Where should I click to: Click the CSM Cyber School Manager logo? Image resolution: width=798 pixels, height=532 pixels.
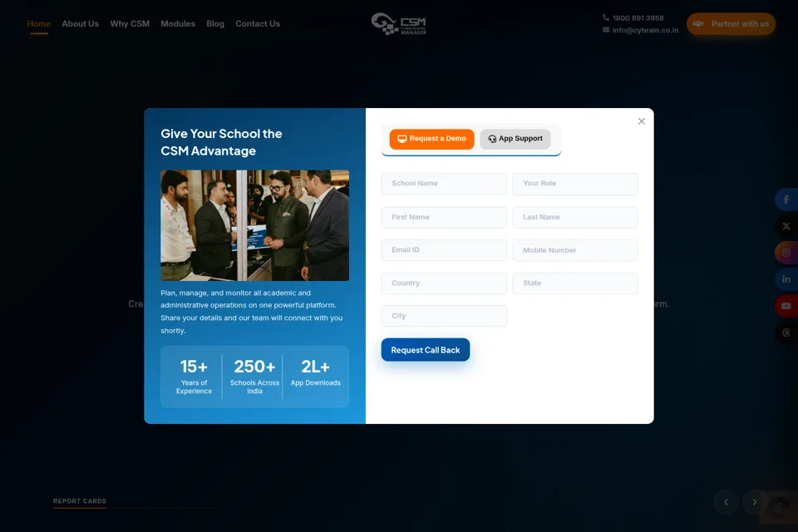(398, 23)
